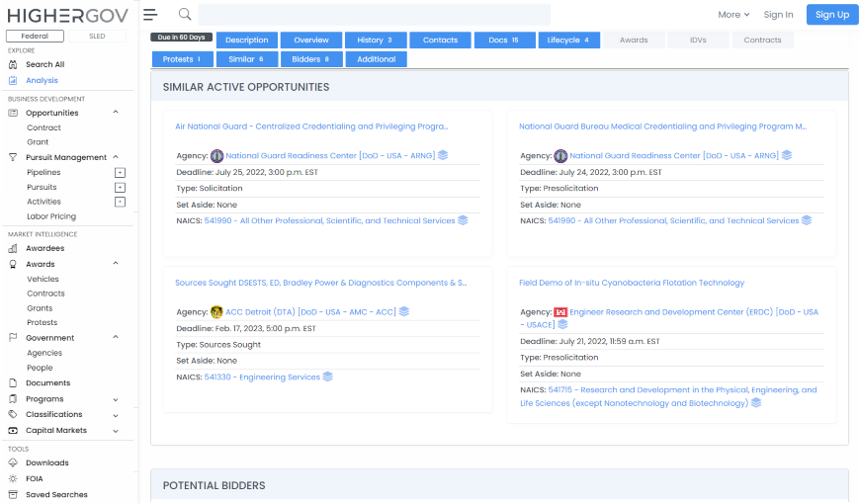Open the Overview tab
The width and height of the screenshot is (860, 504).
311,41
